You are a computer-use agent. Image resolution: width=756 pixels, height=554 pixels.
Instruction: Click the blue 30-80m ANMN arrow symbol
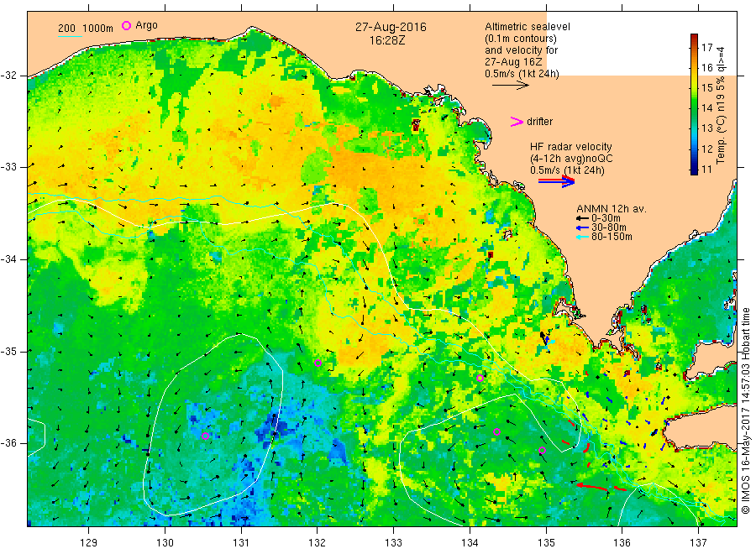(x=583, y=227)
